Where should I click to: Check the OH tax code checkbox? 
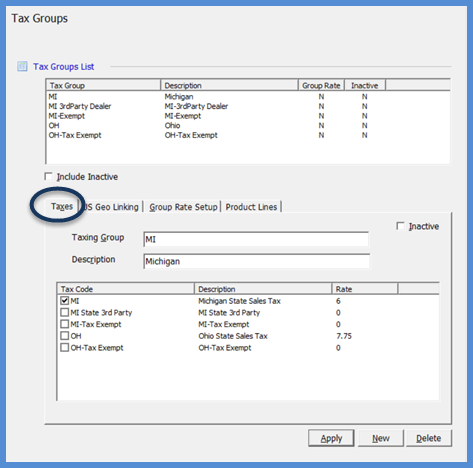(64, 336)
